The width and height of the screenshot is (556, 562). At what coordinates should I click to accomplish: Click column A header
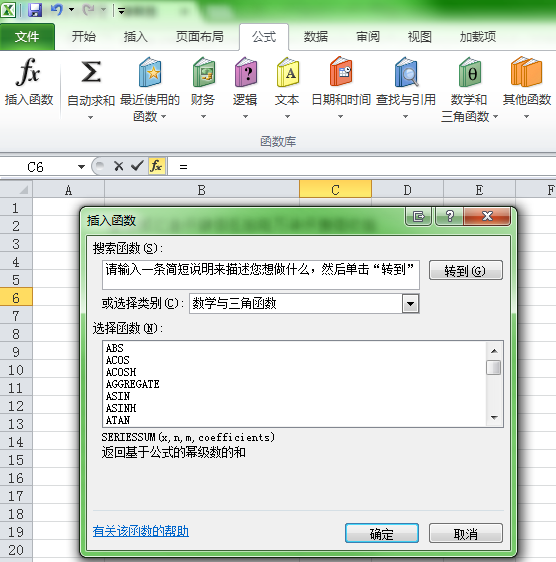68,189
